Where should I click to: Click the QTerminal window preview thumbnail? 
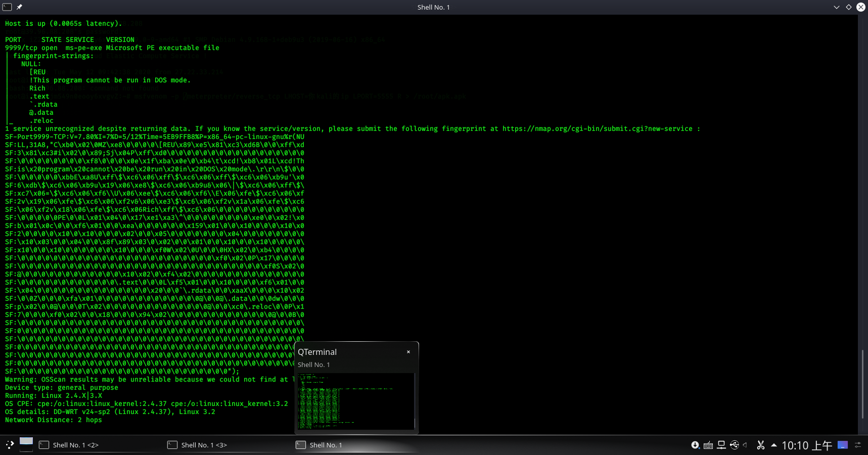pos(356,401)
